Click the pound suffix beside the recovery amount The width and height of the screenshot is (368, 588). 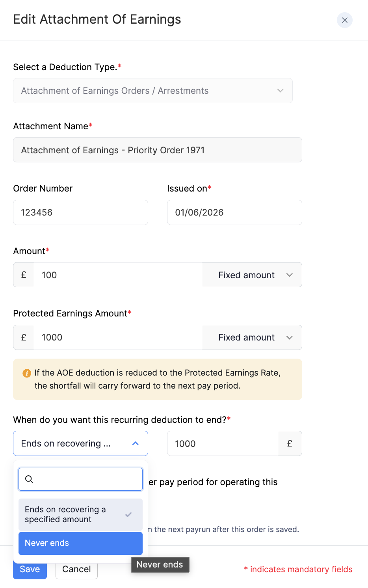pos(290,443)
